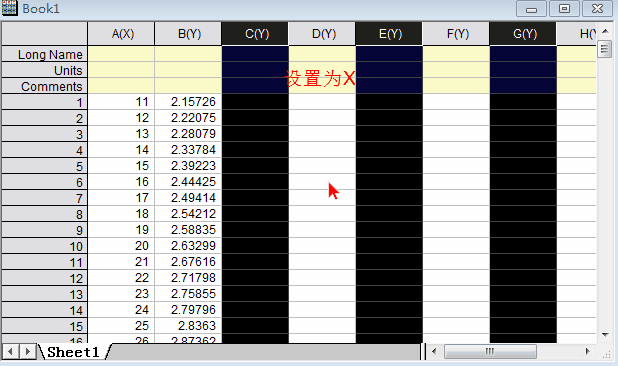Image resolution: width=618 pixels, height=366 pixels.
Task: Click the horizontal scrollbar thumb
Action: (x=490, y=351)
